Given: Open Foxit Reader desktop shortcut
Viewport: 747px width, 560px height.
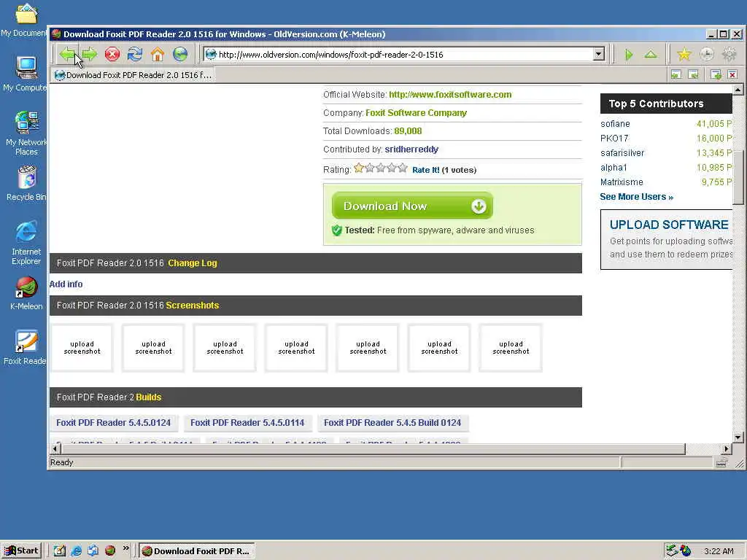Looking at the screenshot, I should coord(25,348).
